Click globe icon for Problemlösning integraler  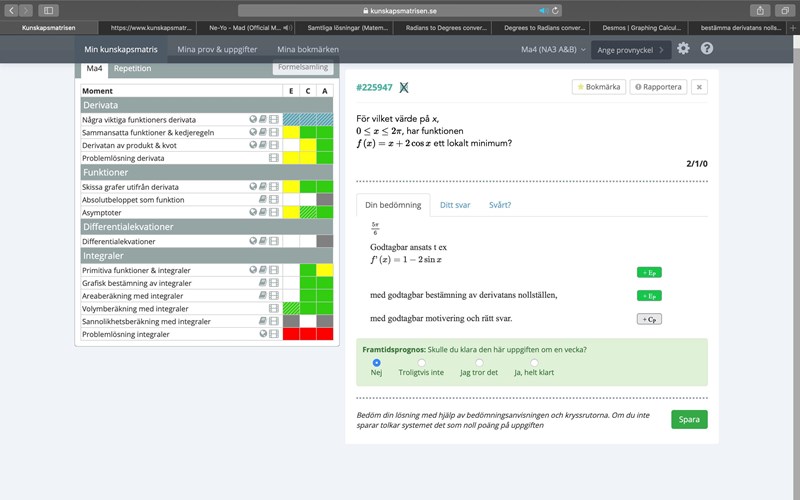(x=263, y=334)
